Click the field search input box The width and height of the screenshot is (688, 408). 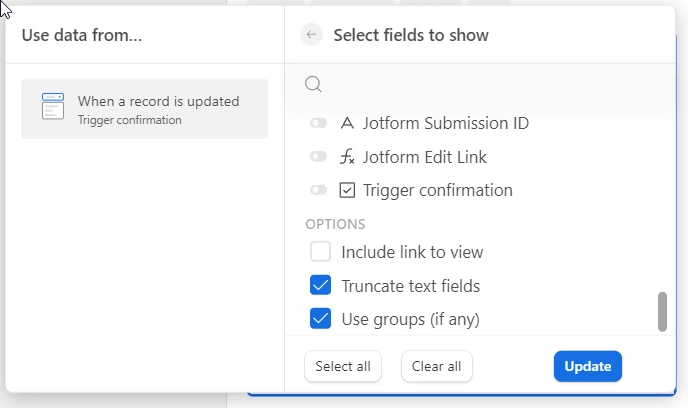490,85
